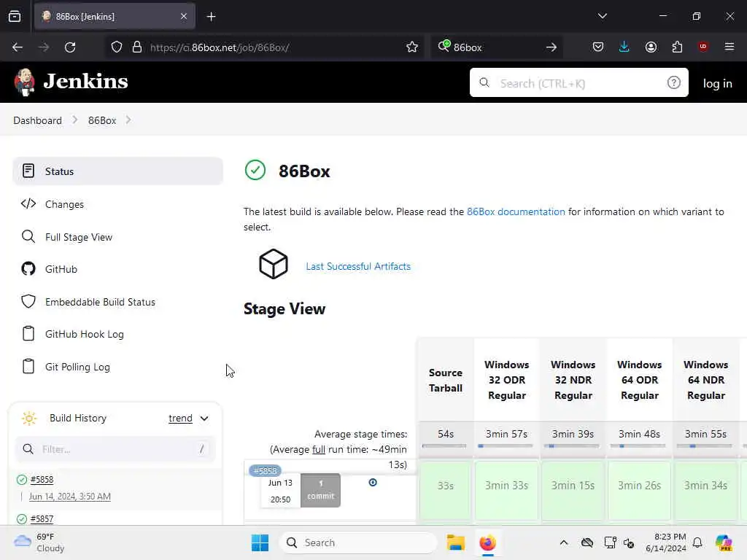747x560 pixels.
Task: Click the Windows Start button
Action: [260, 542]
